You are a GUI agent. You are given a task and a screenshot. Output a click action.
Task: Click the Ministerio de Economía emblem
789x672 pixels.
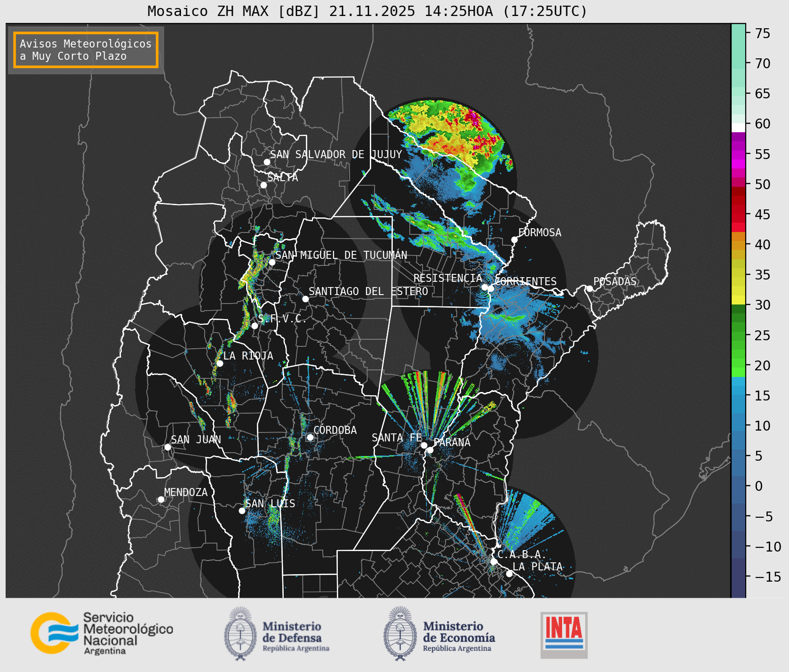(401, 633)
